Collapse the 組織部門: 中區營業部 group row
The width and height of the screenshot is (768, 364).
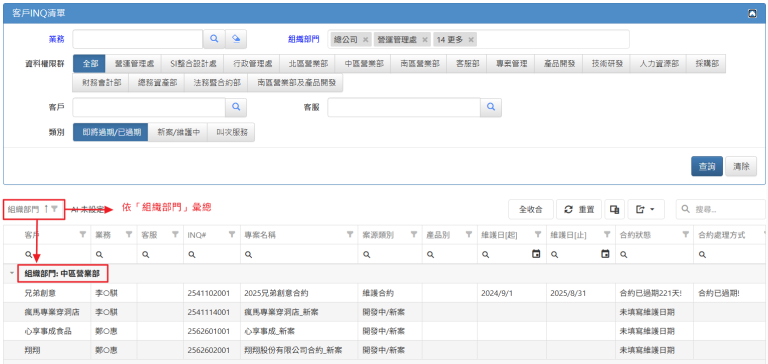pyautogui.click(x=12, y=274)
